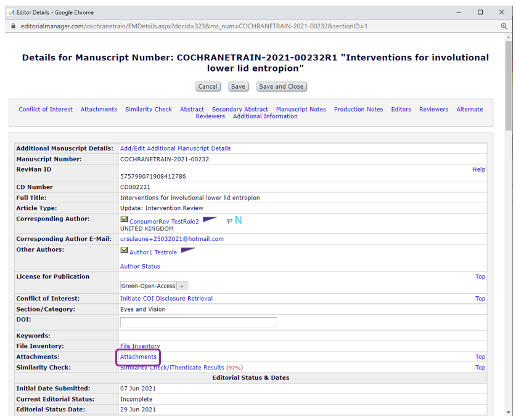Click the zoom magnifier icon in address bar
Screen dimensions: 516x420
504,26
